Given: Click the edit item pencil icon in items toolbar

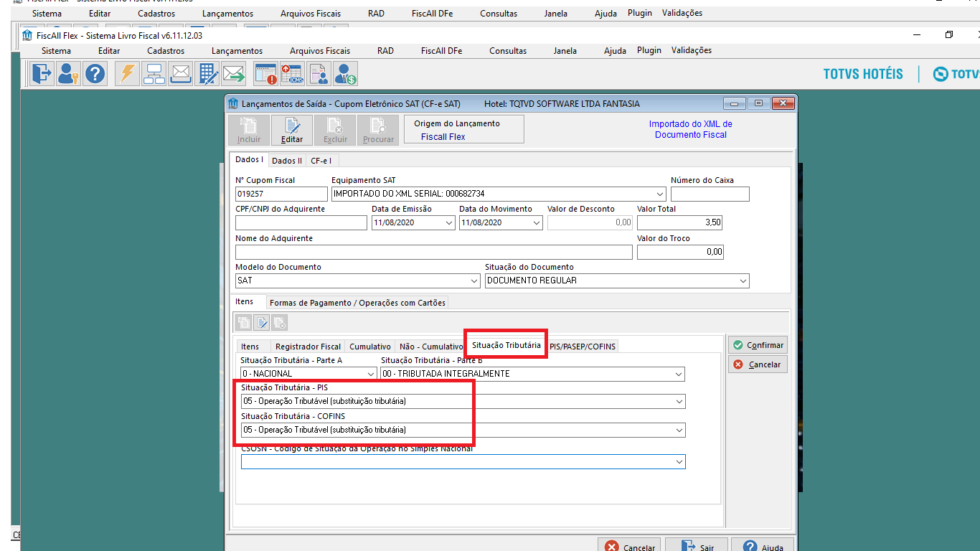Looking at the screenshot, I should tap(262, 323).
